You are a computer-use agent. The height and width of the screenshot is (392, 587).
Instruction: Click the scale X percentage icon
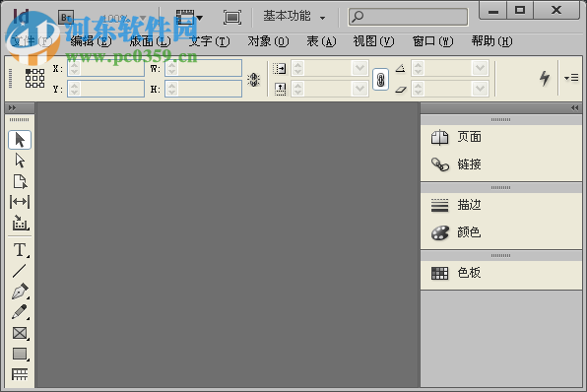pos(280,69)
